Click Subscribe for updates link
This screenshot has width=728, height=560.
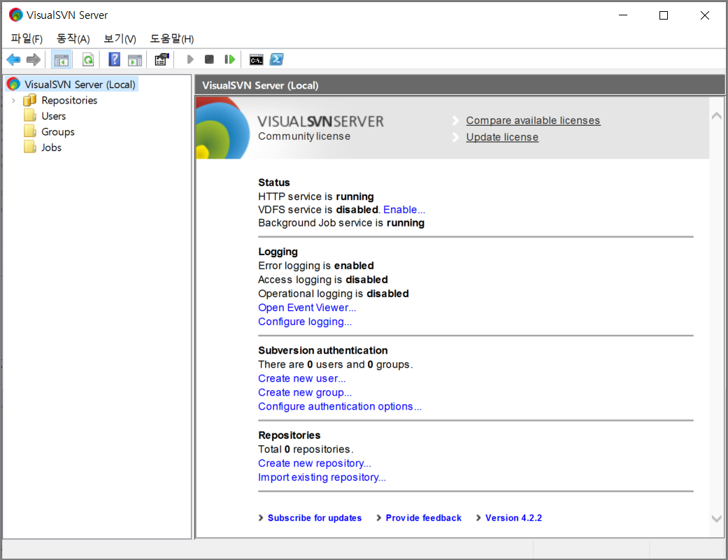tap(314, 518)
